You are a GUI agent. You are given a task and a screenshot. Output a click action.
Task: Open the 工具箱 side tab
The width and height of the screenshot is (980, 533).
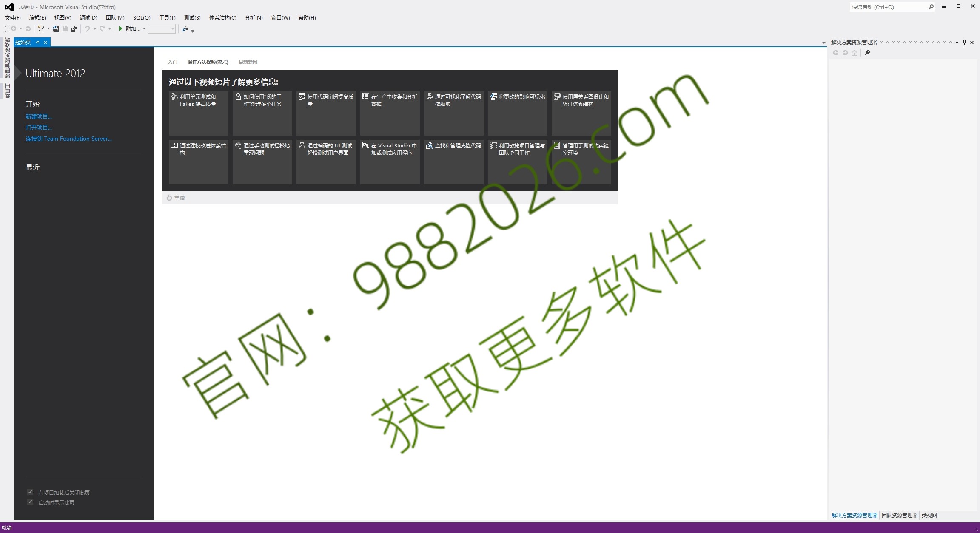pos(7,91)
